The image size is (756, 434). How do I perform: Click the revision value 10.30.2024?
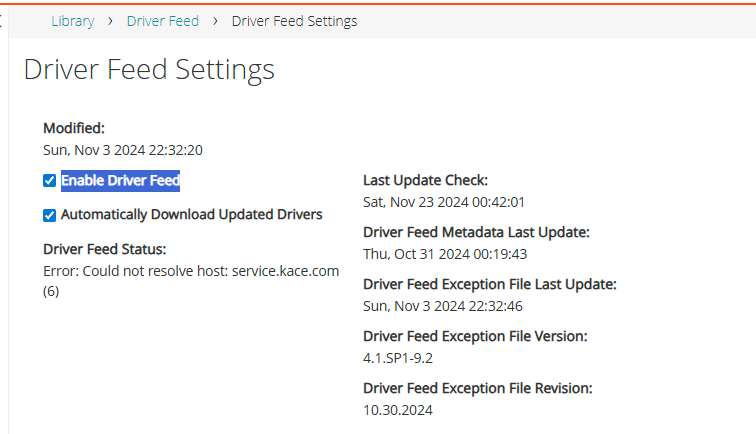pyautogui.click(x=398, y=409)
